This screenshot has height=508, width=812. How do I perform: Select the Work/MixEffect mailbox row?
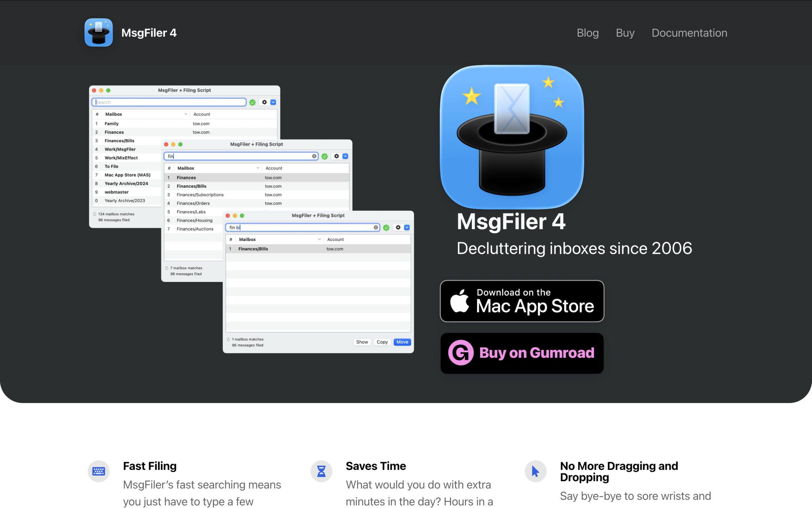coord(127,158)
